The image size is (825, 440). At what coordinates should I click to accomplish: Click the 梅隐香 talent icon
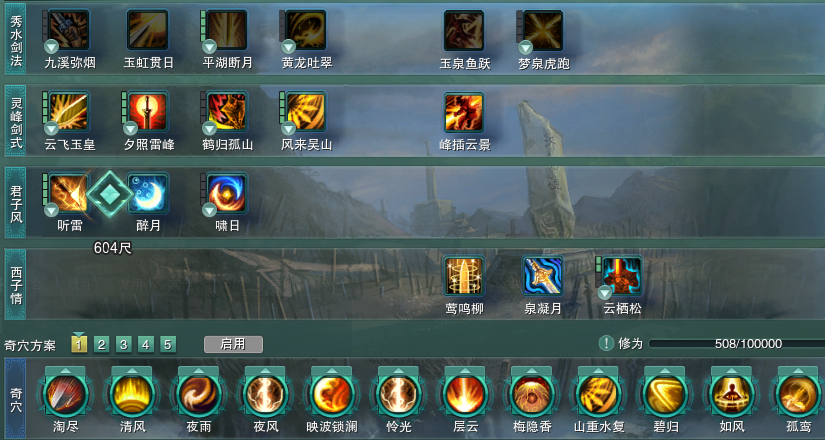(531, 394)
